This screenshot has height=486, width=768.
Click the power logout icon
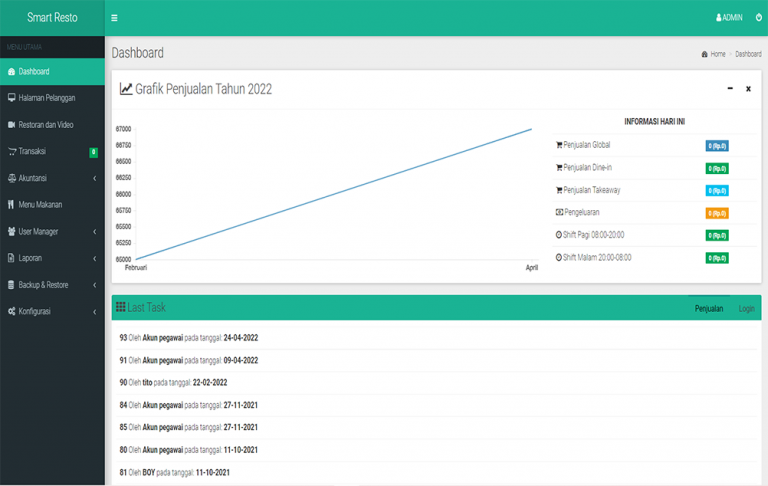(758, 17)
